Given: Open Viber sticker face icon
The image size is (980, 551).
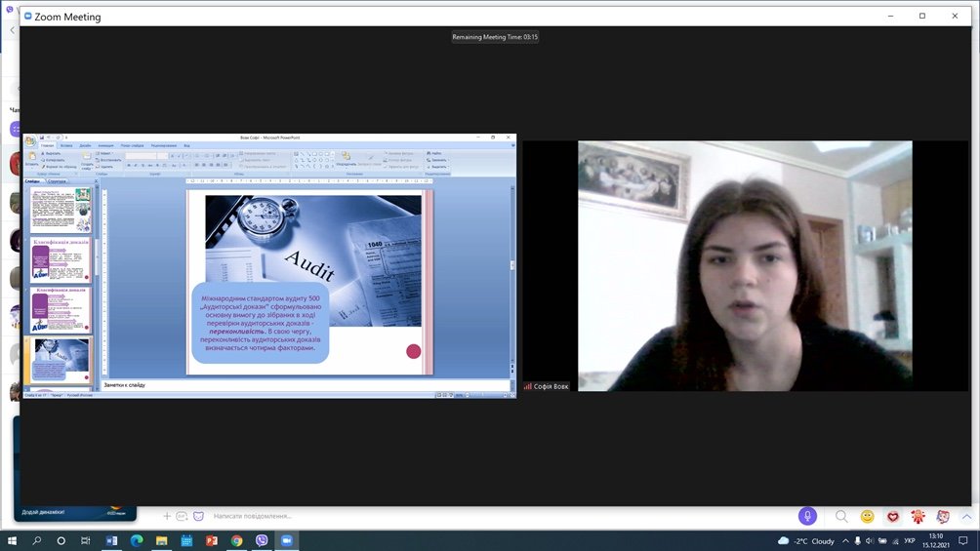Looking at the screenshot, I should tap(199, 516).
